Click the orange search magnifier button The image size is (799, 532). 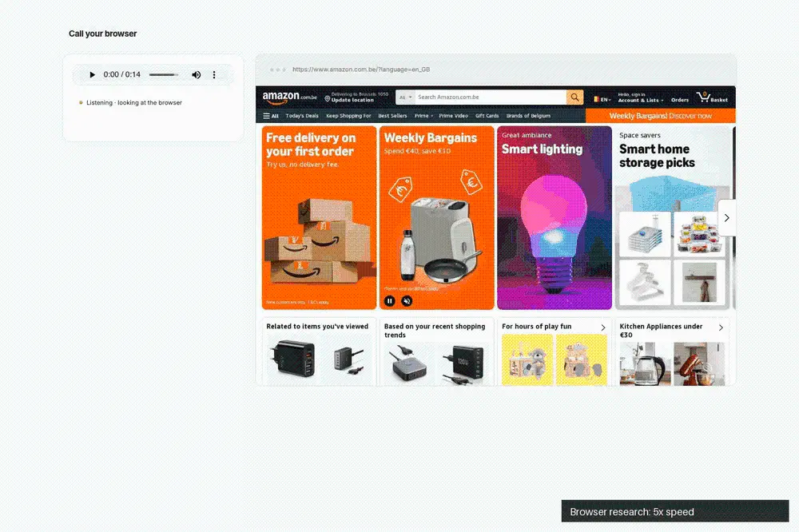tap(574, 97)
